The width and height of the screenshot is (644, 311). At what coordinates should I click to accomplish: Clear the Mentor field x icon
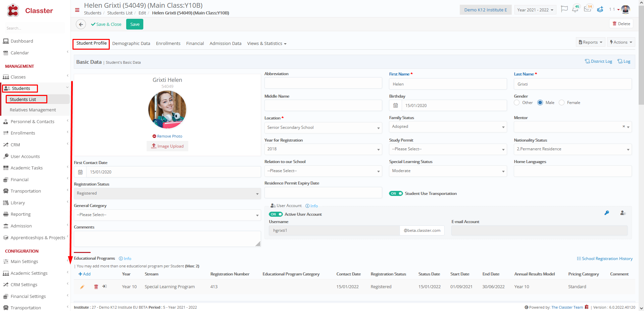coord(624,126)
